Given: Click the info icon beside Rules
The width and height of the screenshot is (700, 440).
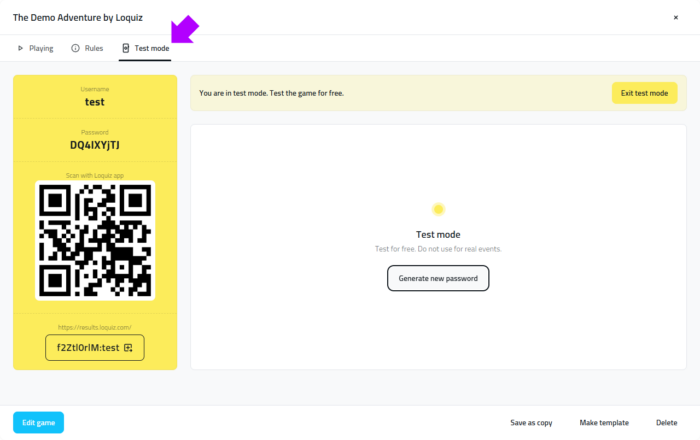Looking at the screenshot, I should (x=75, y=48).
